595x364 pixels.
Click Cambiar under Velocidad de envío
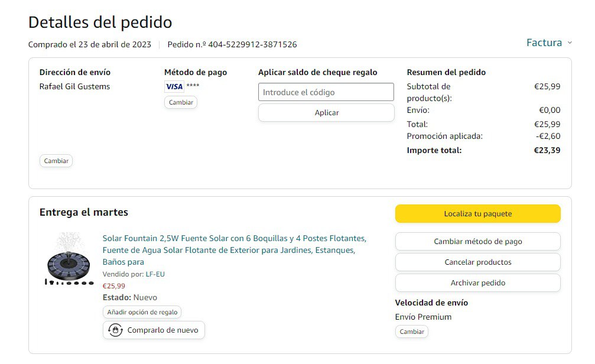[x=412, y=331]
